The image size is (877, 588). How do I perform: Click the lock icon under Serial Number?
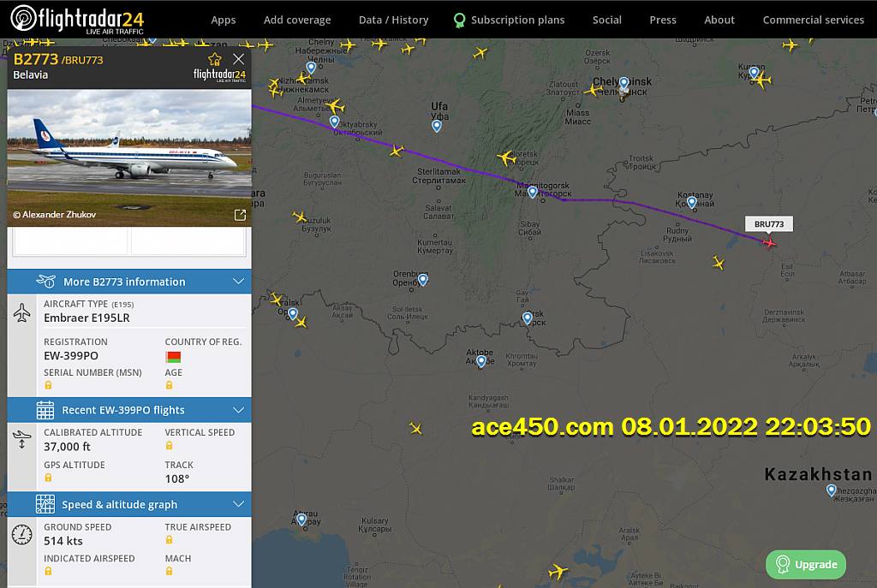tap(49, 385)
